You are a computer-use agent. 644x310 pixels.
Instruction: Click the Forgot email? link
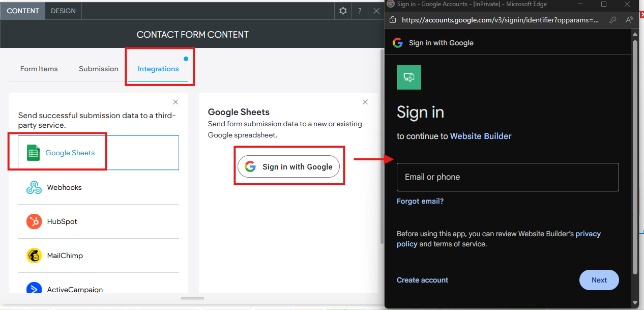(420, 201)
